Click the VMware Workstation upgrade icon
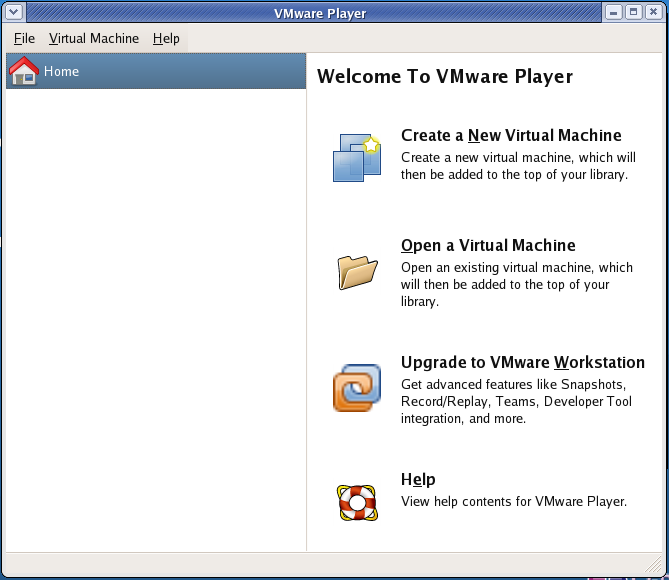This screenshot has height=580, width=669. coord(357,388)
